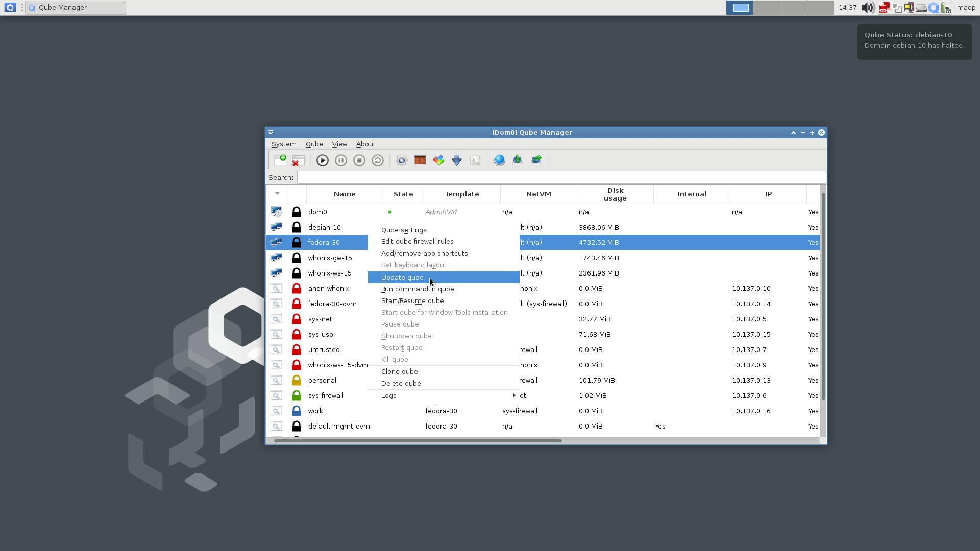Open the System menu

click(284, 144)
